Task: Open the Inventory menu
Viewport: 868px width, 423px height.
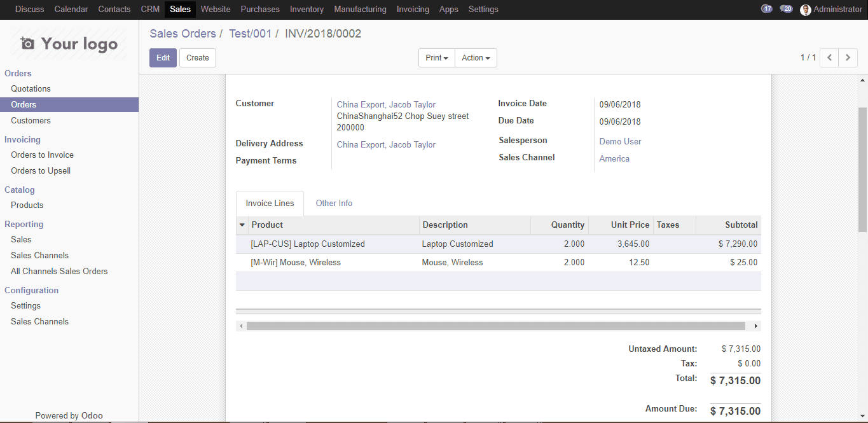Action: [x=307, y=10]
